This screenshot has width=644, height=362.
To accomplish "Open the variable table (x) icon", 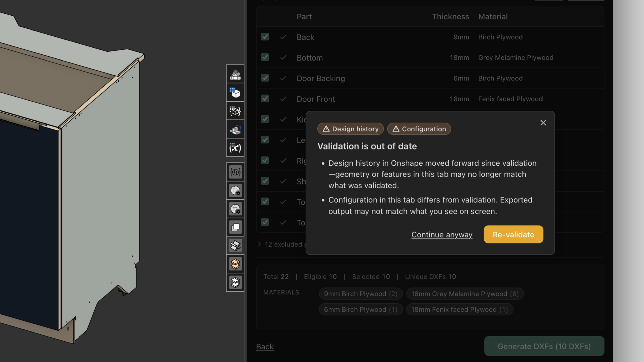I will click(x=235, y=148).
